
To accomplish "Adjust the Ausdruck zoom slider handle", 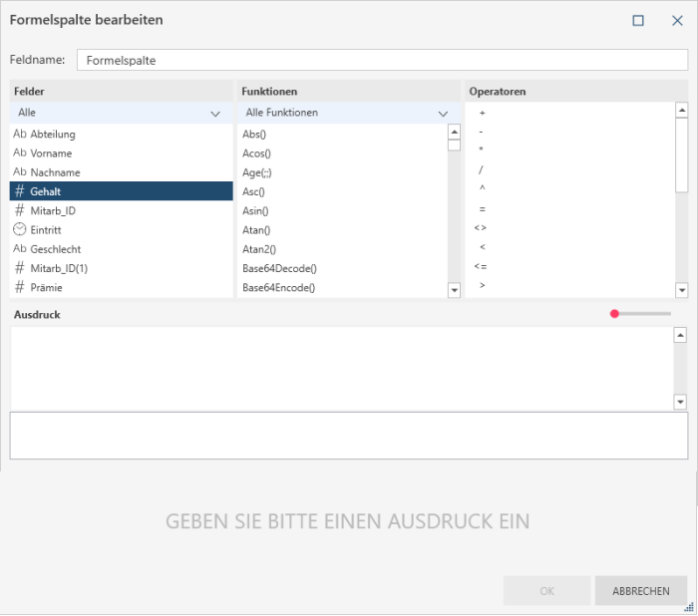I will (615, 314).
